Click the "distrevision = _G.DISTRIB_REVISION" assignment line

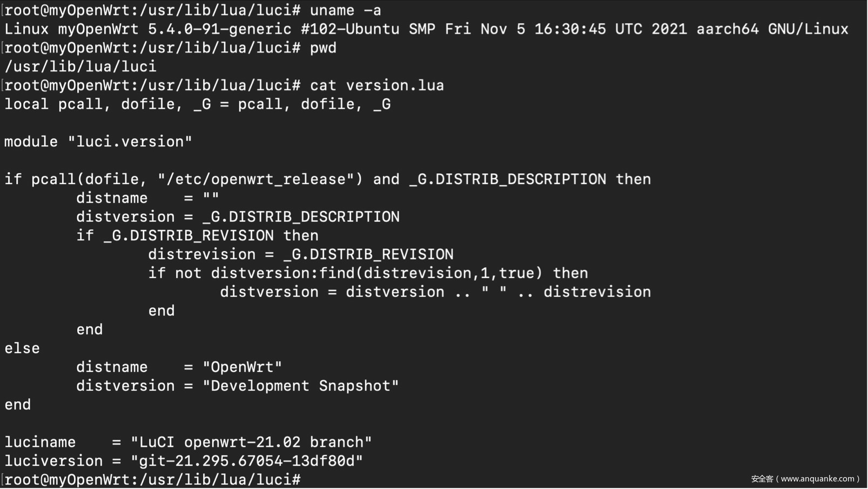pos(300,254)
